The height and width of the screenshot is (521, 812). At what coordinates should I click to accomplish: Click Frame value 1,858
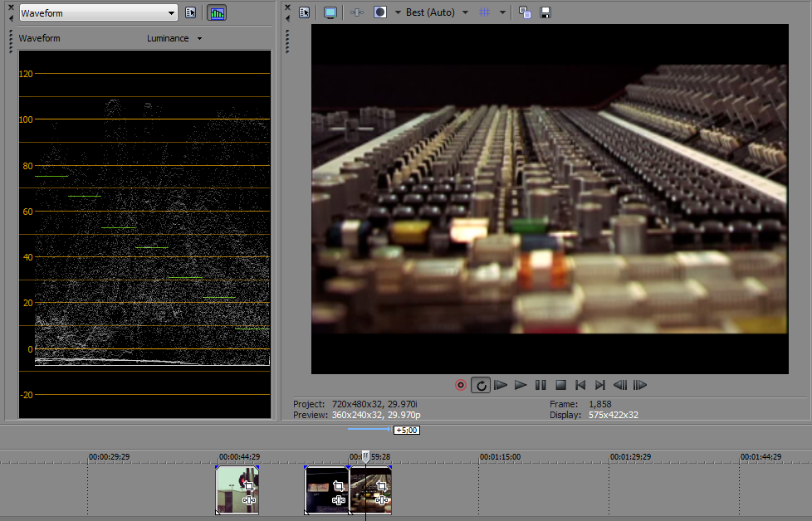click(x=600, y=404)
